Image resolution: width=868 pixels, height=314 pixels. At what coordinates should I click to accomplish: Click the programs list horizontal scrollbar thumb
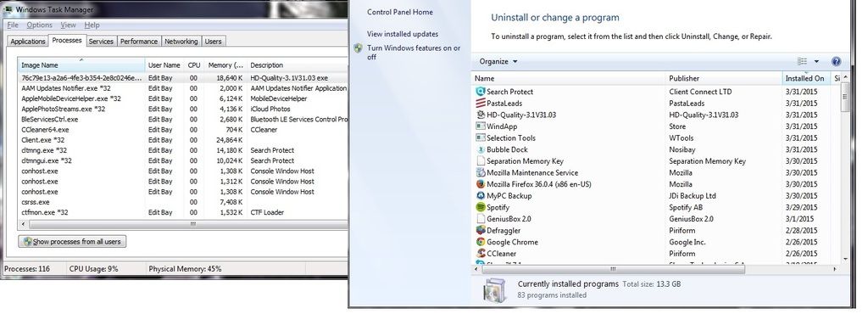(614, 269)
